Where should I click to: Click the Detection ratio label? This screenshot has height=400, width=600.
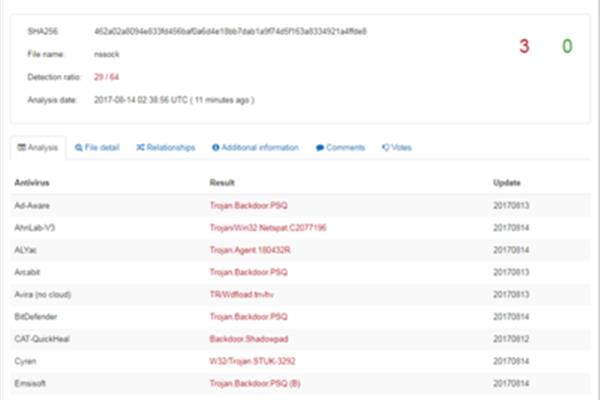[54, 77]
